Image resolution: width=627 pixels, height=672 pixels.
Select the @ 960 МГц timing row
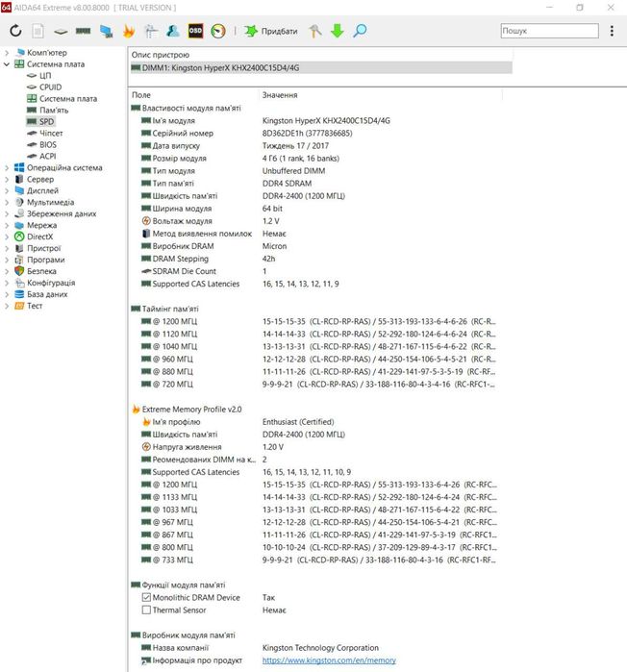click(315, 360)
